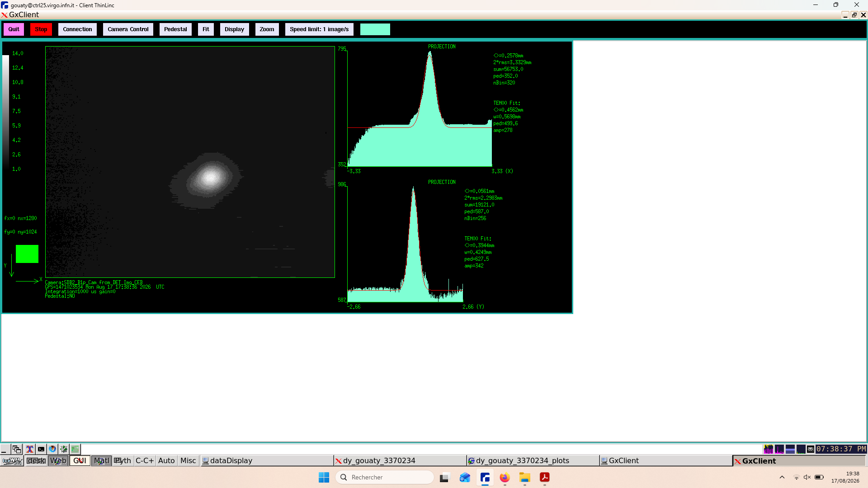Click the pink Quit button

click(x=14, y=29)
